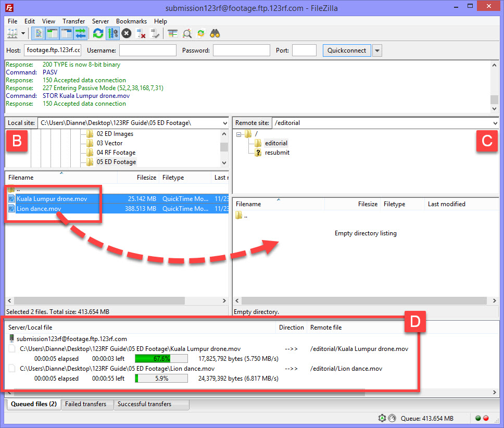Screen dimensions: 504x428
Task: Click the Remote file column header
Action: (325, 328)
